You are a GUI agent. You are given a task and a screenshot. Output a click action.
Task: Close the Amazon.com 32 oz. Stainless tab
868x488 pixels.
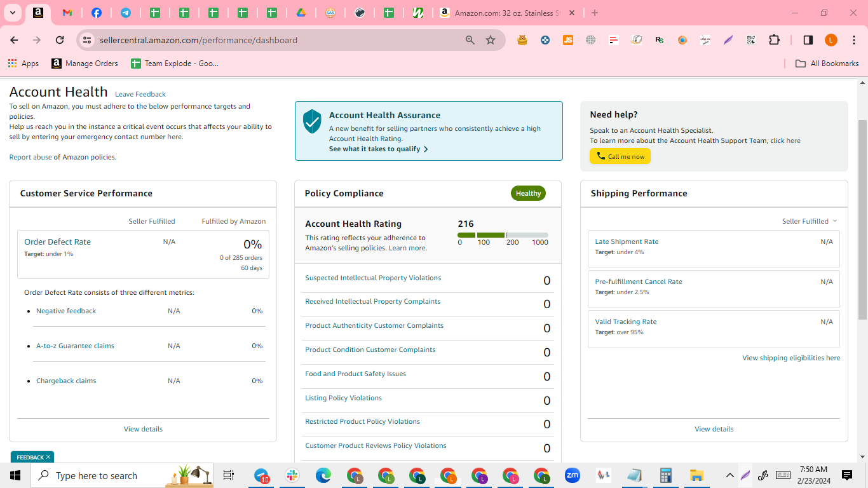pos(572,13)
